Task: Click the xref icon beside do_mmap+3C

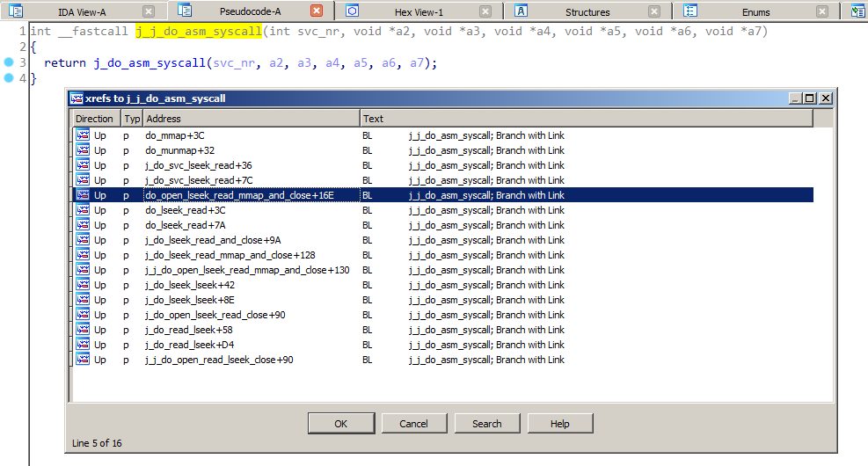Action: click(x=83, y=135)
